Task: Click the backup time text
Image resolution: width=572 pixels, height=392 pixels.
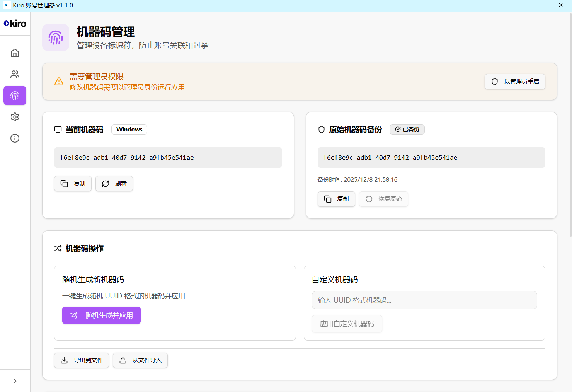Action: (357, 179)
